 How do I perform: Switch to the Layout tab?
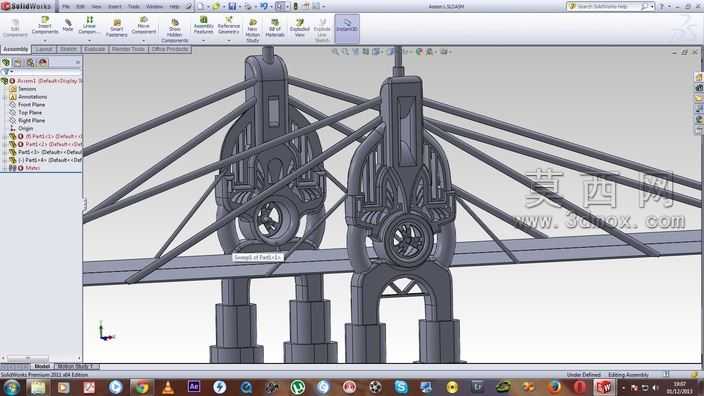click(x=44, y=49)
